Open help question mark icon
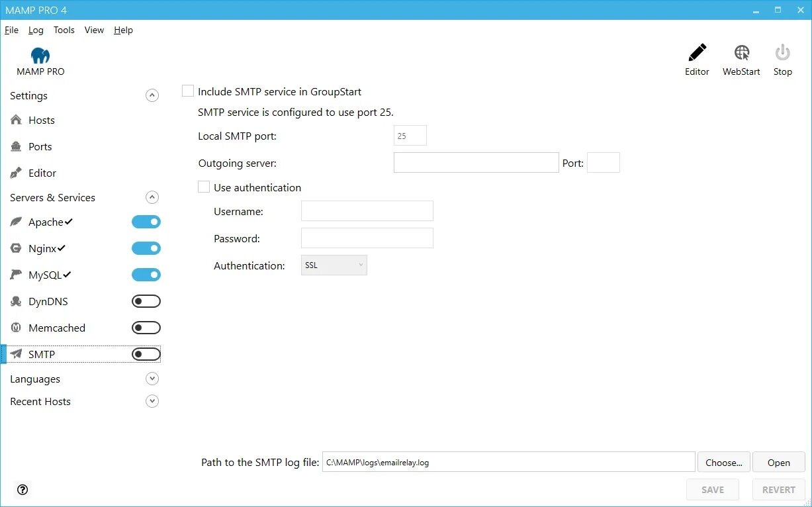The image size is (812, 507). (23, 490)
